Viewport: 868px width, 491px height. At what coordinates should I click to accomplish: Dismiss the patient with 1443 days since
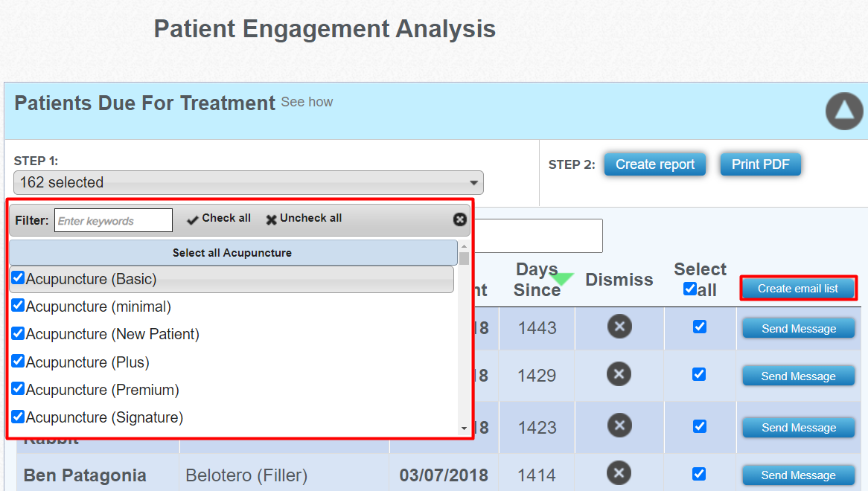coord(619,327)
